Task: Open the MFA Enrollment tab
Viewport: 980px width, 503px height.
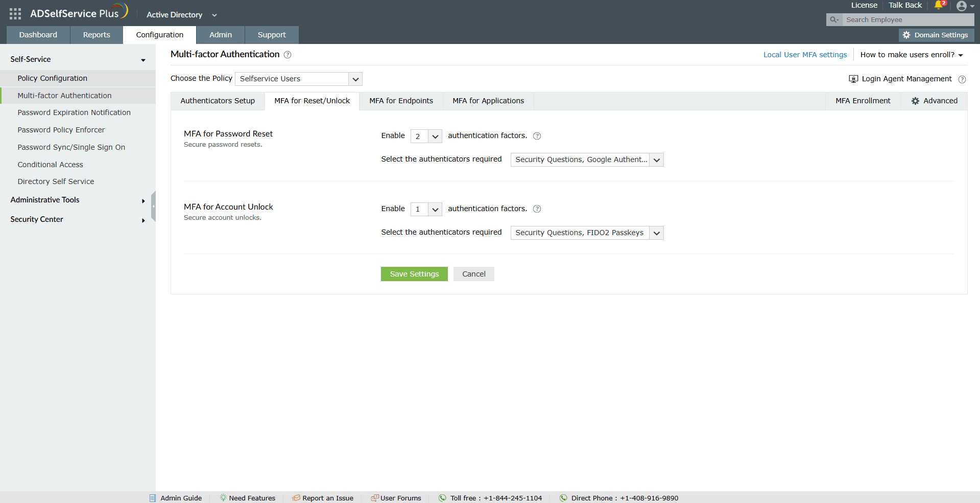Action: [863, 101]
